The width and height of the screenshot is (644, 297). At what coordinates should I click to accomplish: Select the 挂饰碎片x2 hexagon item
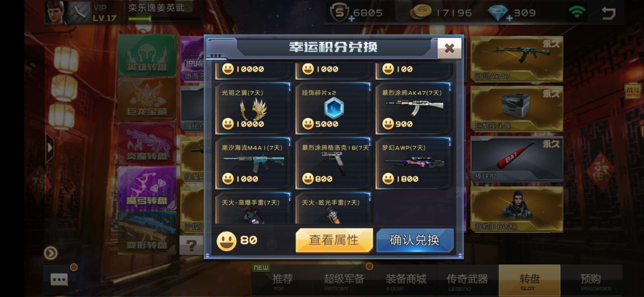[334, 108]
